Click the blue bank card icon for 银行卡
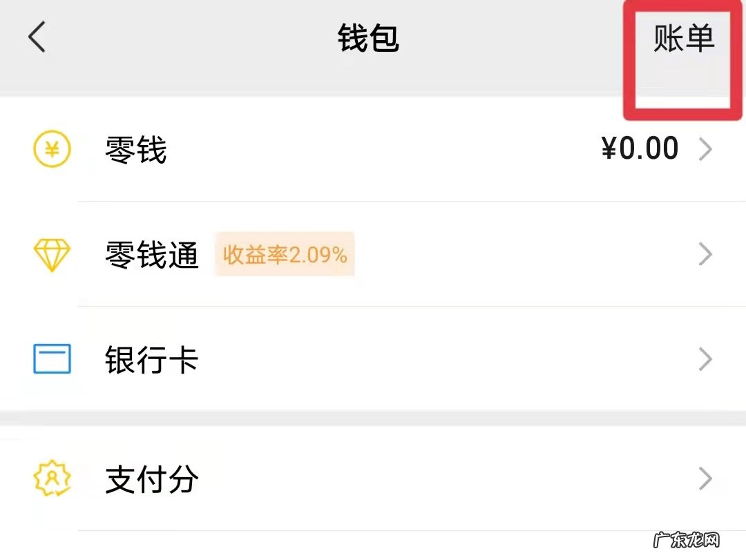This screenshot has height=560, width=746. click(x=50, y=358)
